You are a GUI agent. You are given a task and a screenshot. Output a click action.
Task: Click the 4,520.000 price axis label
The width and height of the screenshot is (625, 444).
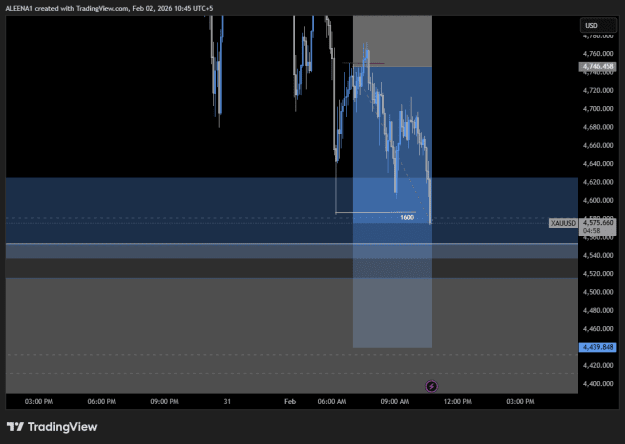[x=598, y=273]
